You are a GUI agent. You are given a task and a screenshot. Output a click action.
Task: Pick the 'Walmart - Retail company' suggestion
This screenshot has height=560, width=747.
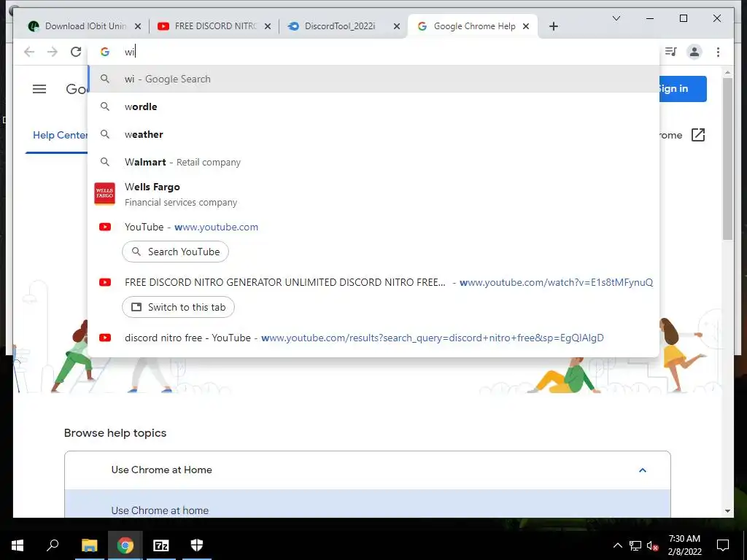374,162
